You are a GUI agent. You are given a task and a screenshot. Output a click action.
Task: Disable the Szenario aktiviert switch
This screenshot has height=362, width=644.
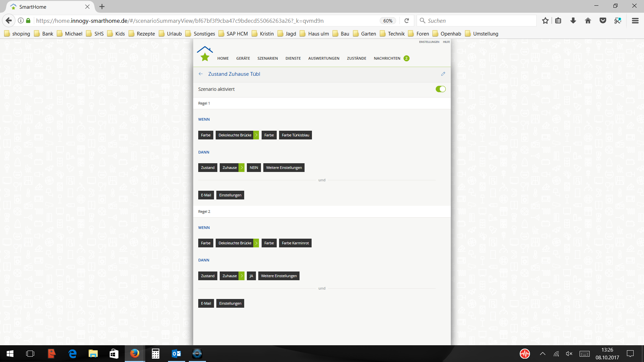(x=440, y=89)
